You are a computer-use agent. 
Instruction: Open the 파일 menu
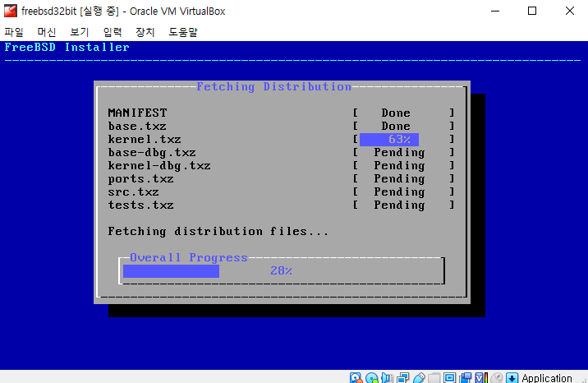pos(14,32)
